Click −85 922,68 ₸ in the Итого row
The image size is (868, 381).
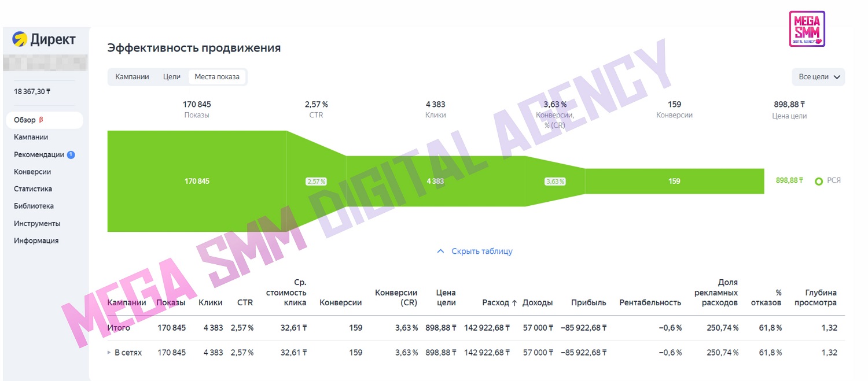click(583, 328)
